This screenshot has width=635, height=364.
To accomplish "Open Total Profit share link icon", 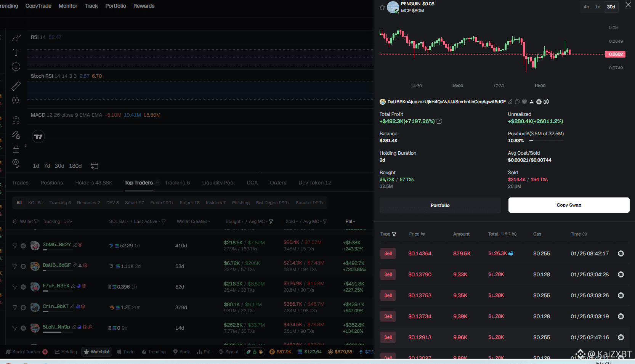I will 439,121.
